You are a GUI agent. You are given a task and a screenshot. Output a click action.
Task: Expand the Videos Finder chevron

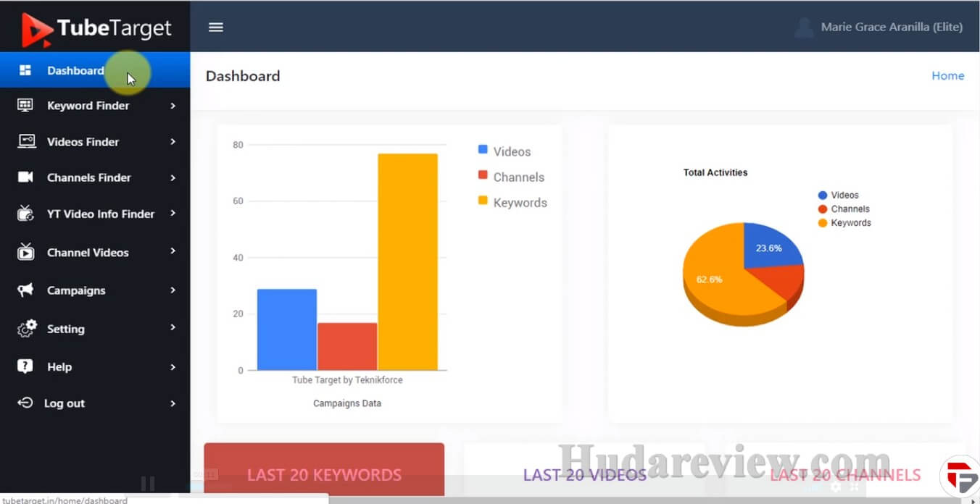tap(173, 141)
